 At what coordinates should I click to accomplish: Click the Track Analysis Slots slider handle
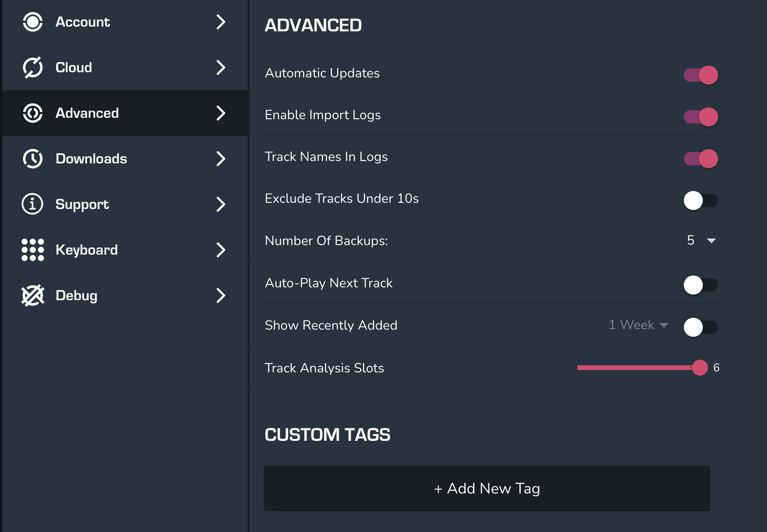point(700,368)
